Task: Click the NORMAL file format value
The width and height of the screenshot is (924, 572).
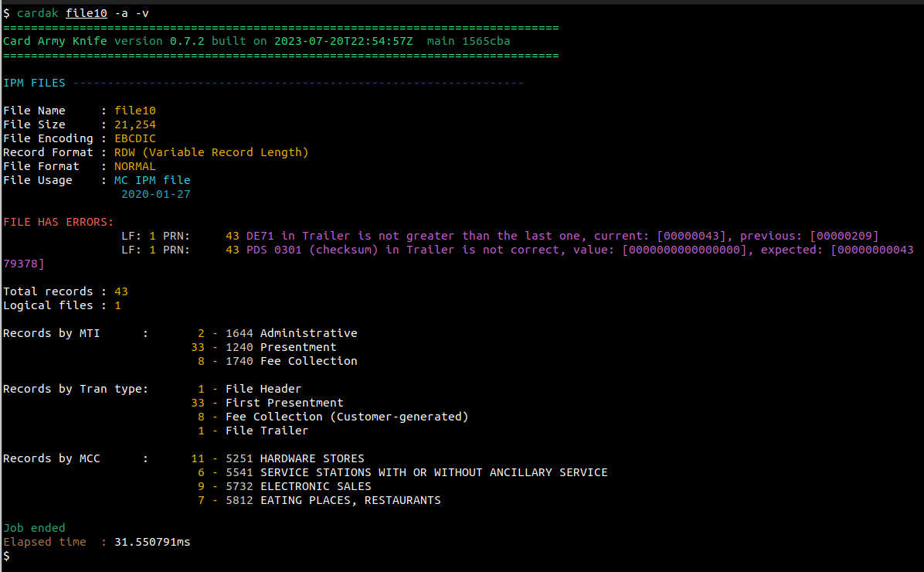Action: click(x=135, y=166)
